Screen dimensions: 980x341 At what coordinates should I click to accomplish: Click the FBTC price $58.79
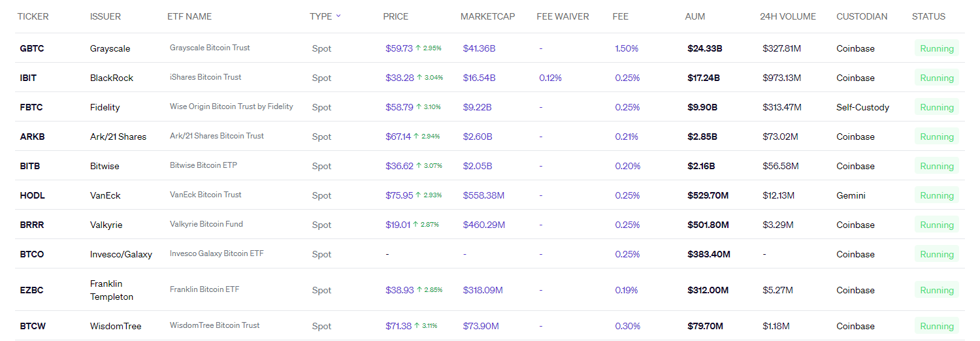[399, 107]
